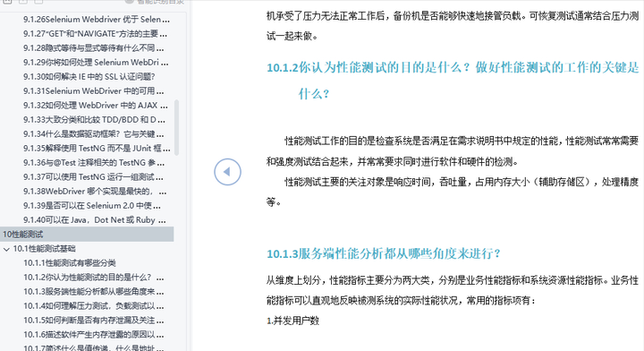
Task: Open outline entry 9.1.37 可以使用 TestNG 运行
Action: (93, 177)
